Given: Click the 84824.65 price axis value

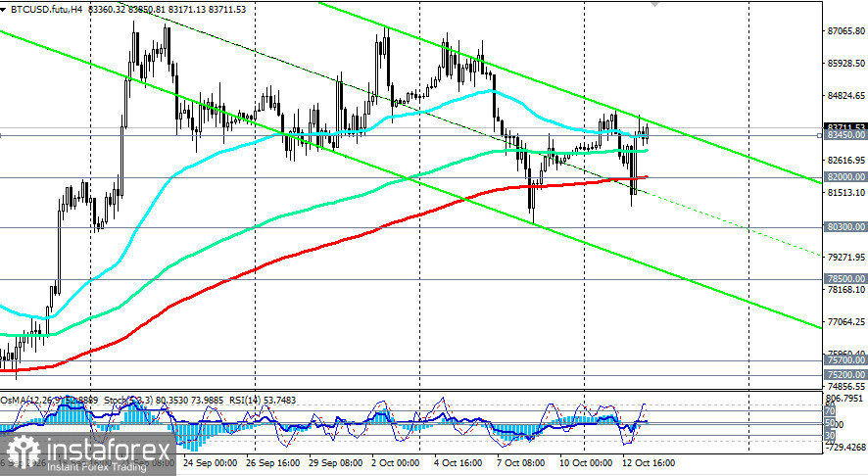Looking at the screenshot, I should pos(845,96).
